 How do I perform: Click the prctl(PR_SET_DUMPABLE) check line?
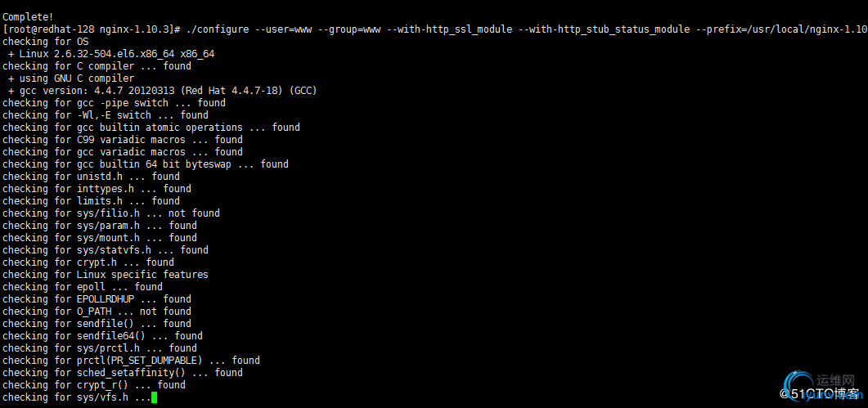point(131,361)
